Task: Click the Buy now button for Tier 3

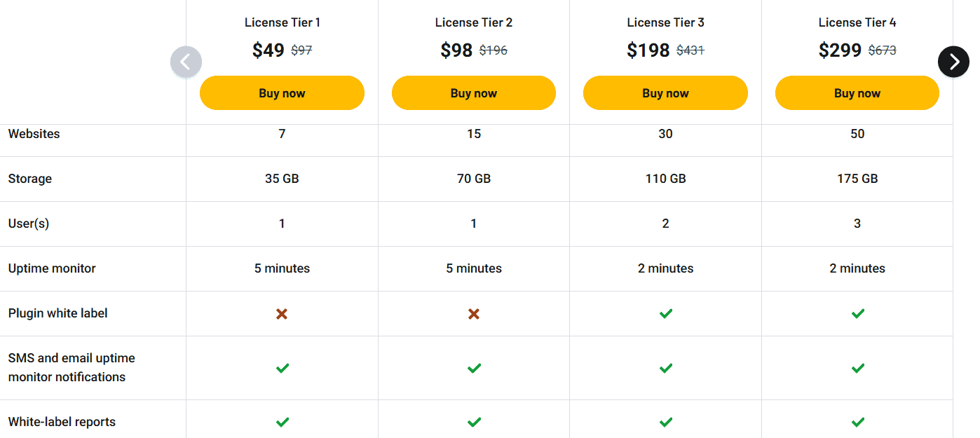Action: point(665,93)
